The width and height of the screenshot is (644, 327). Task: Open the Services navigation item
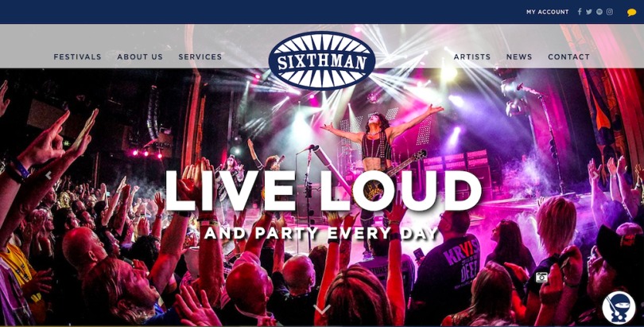point(200,57)
